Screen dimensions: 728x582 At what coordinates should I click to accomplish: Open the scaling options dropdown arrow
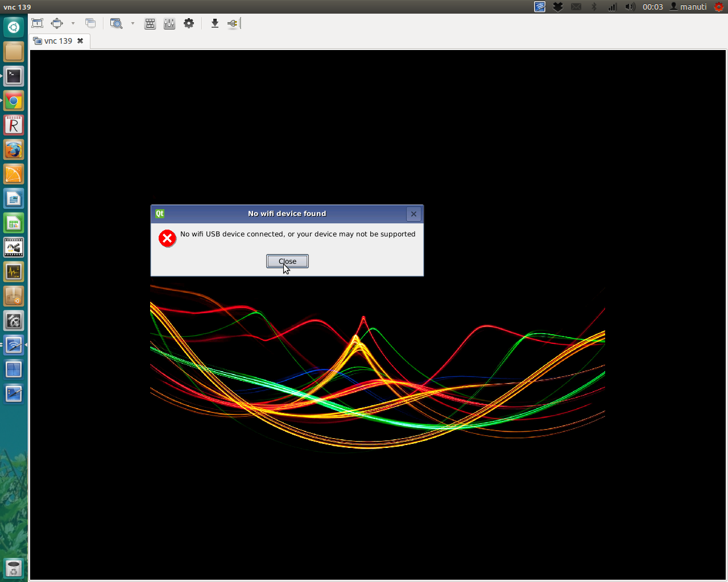133,23
